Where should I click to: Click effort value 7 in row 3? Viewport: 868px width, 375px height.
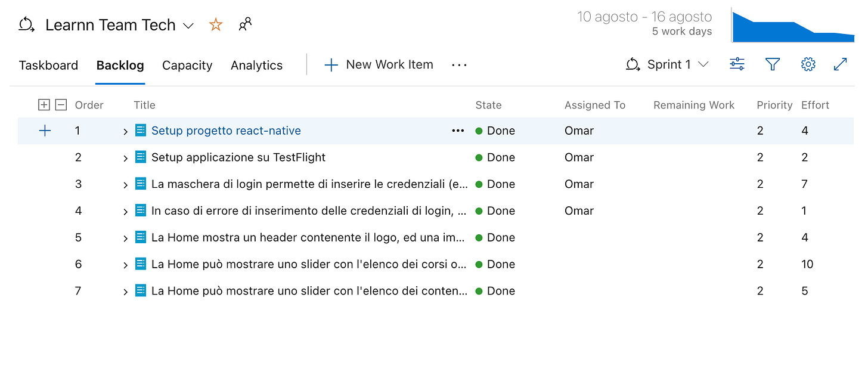pyautogui.click(x=804, y=184)
